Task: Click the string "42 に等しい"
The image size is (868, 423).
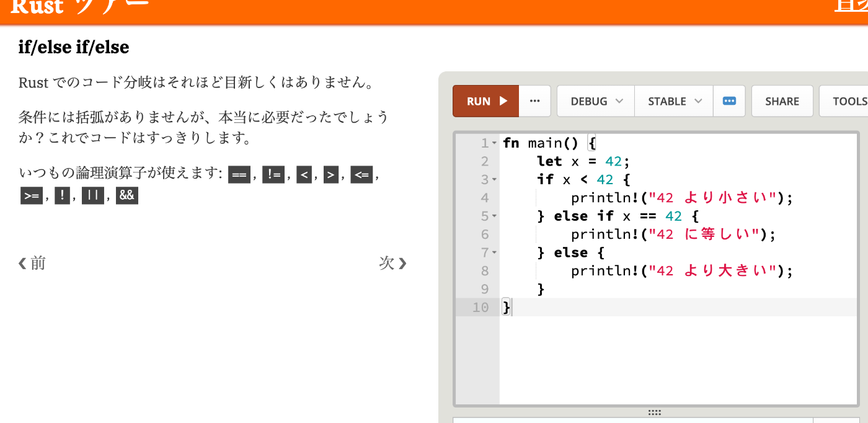Action: coord(705,234)
